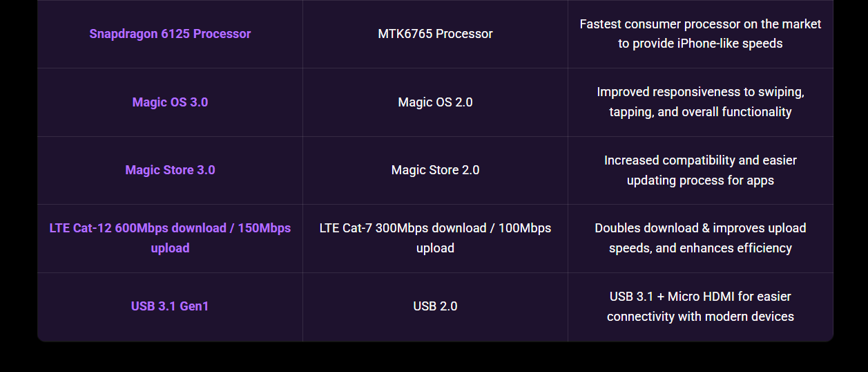Select the MTK6765 Processor cell
868x372 pixels.
point(435,34)
